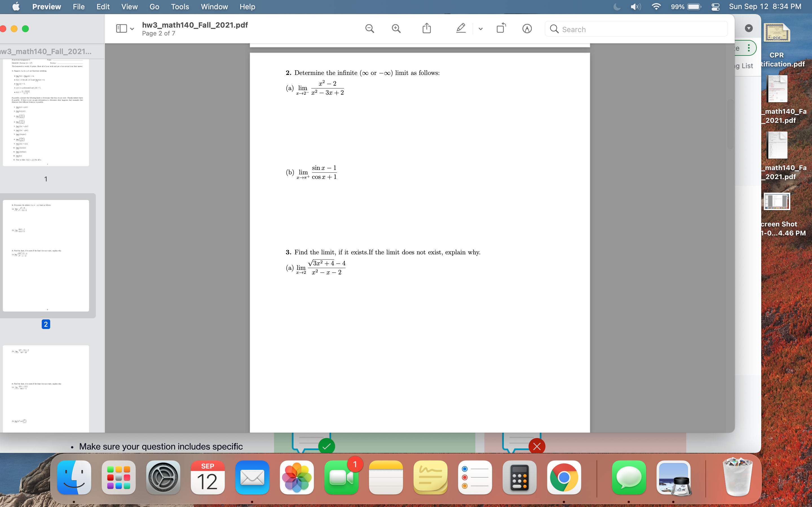Screen dimensions: 812x507
Task: Open the Share menu in Preview toolbar
Action: pos(427,28)
